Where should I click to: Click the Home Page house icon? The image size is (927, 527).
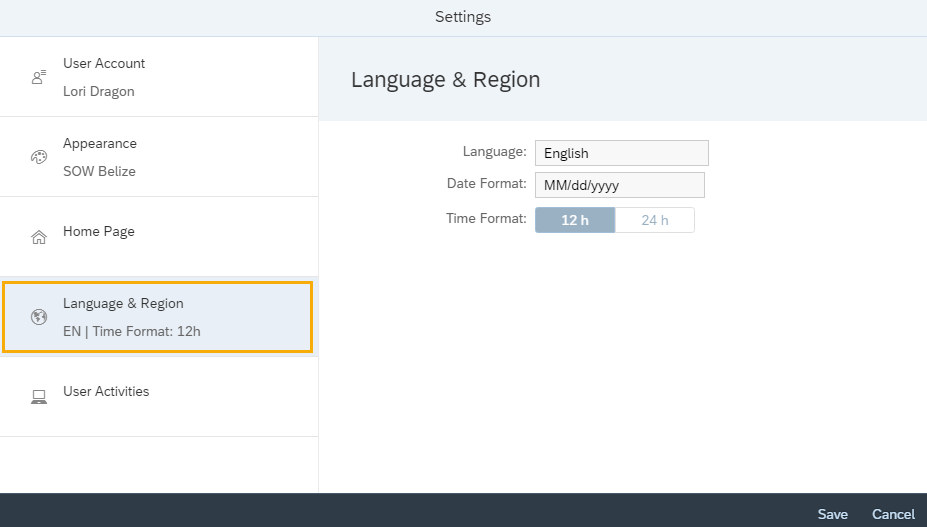pos(39,237)
